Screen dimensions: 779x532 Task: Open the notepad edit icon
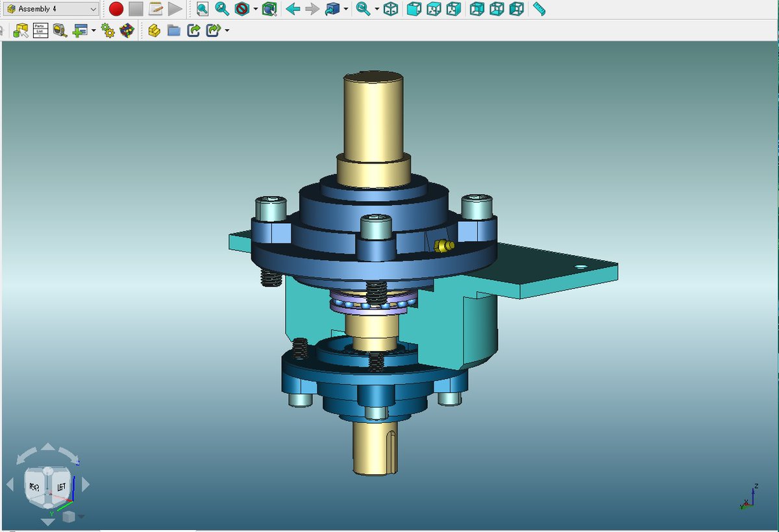point(156,9)
